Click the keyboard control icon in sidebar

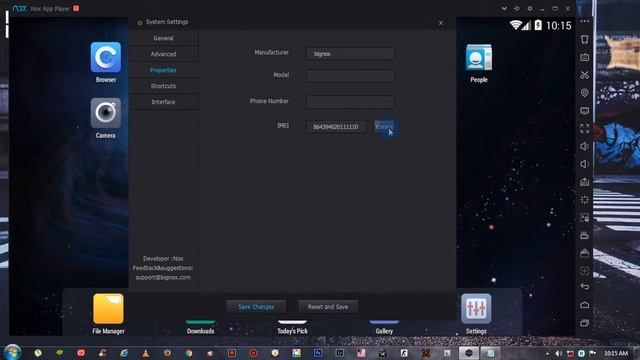click(x=584, y=57)
